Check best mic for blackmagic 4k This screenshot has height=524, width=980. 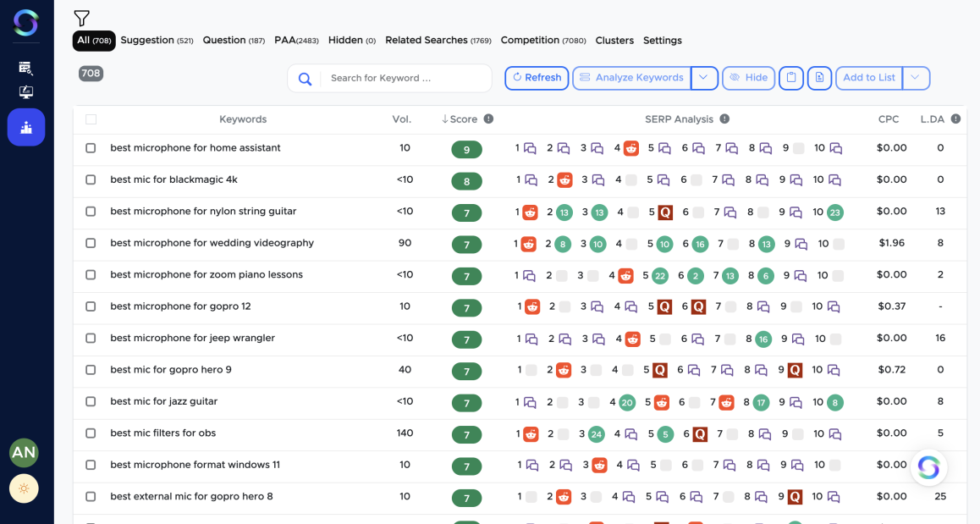click(x=91, y=179)
